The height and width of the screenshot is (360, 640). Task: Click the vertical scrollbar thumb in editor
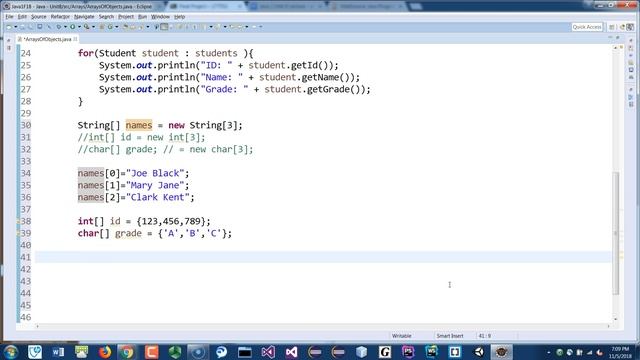tap(616, 233)
